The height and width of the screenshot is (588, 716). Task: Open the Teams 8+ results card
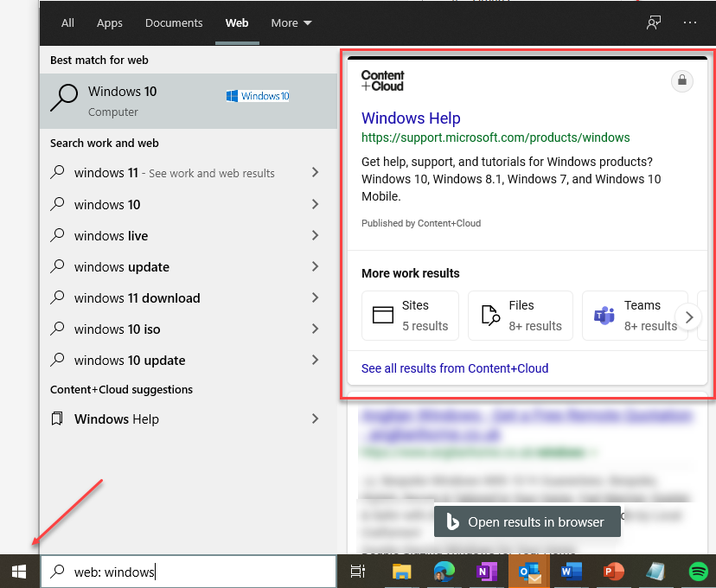point(635,316)
